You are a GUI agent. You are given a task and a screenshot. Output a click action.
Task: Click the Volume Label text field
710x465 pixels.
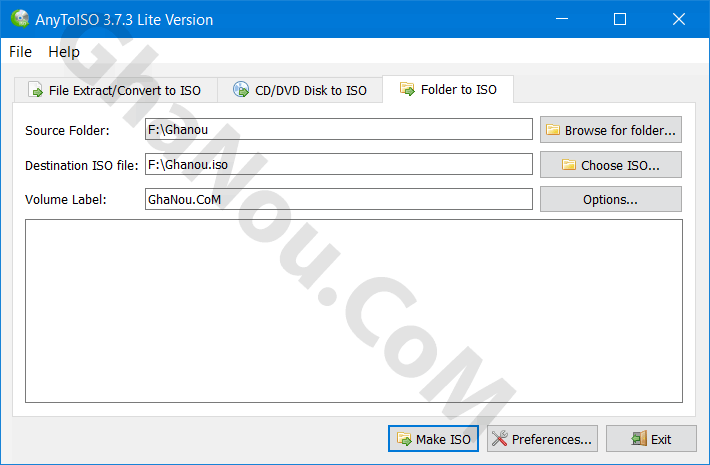tap(339, 199)
